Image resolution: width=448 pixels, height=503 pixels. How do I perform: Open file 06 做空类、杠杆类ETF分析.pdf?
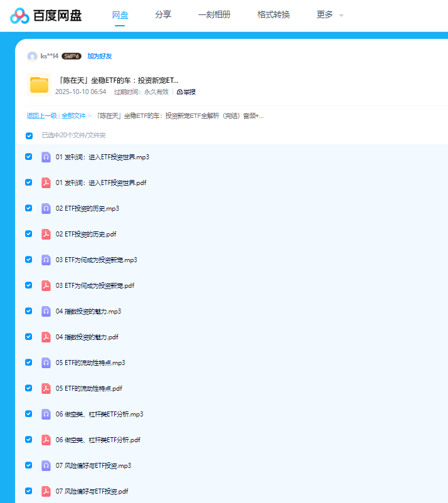click(98, 440)
